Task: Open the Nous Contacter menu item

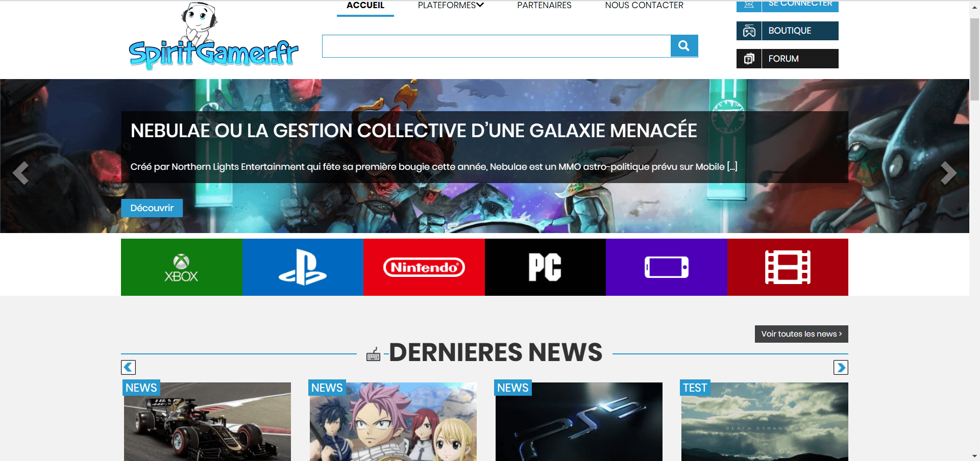Action: pyautogui.click(x=644, y=5)
